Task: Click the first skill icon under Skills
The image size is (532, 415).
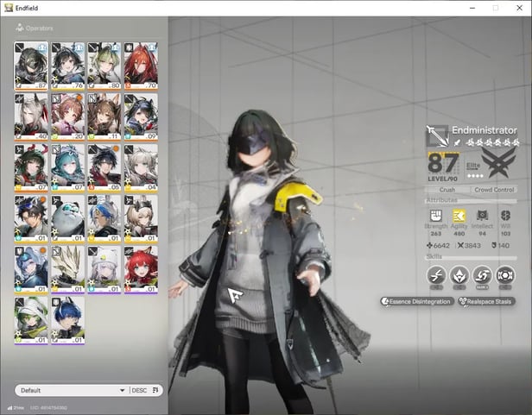Action: pyautogui.click(x=436, y=275)
